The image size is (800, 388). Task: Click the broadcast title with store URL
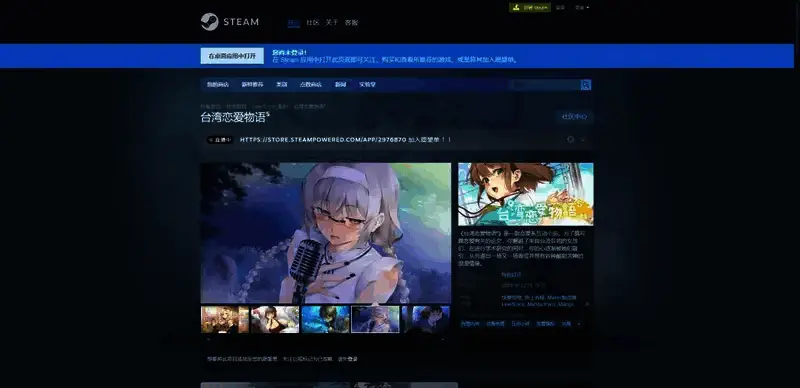point(345,139)
